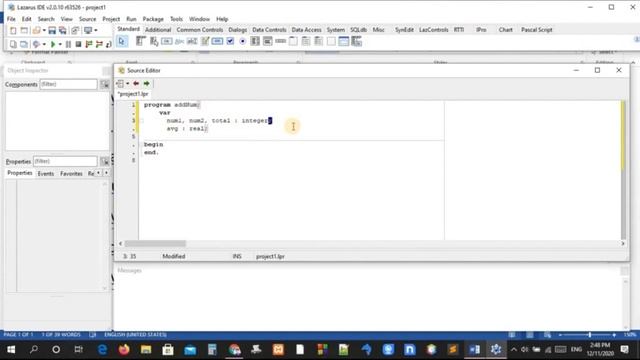Image resolution: width=640 pixels, height=360 pixels.
Task: Select the TRadioButton component icon
Action: (x=242, y=41)
